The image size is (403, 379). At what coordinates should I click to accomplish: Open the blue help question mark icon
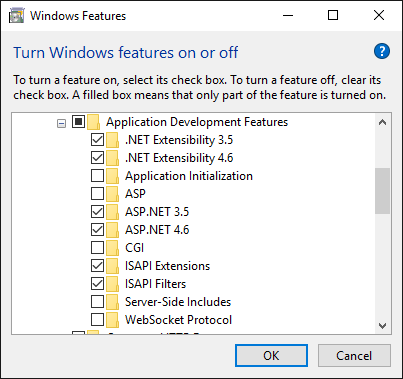coord(382,51)
